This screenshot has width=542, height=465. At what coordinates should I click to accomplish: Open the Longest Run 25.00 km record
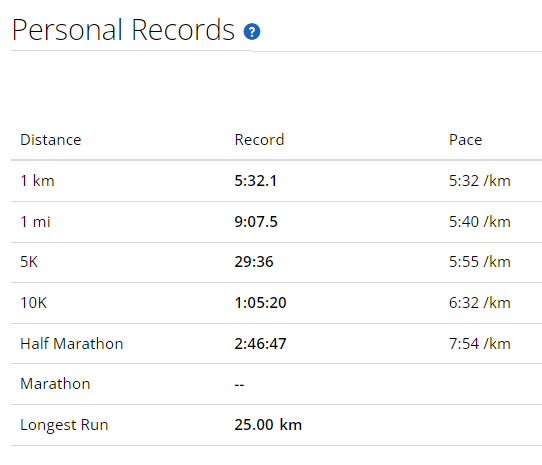point(268,425)
